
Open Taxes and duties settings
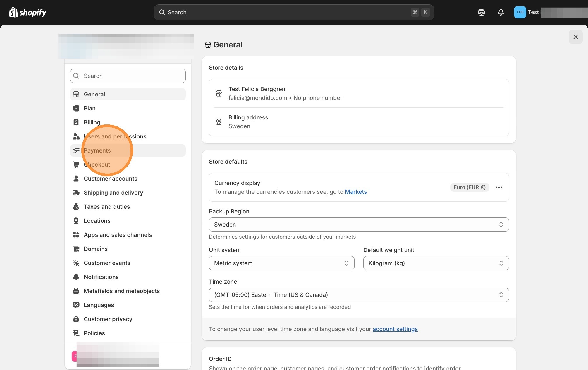107,207
